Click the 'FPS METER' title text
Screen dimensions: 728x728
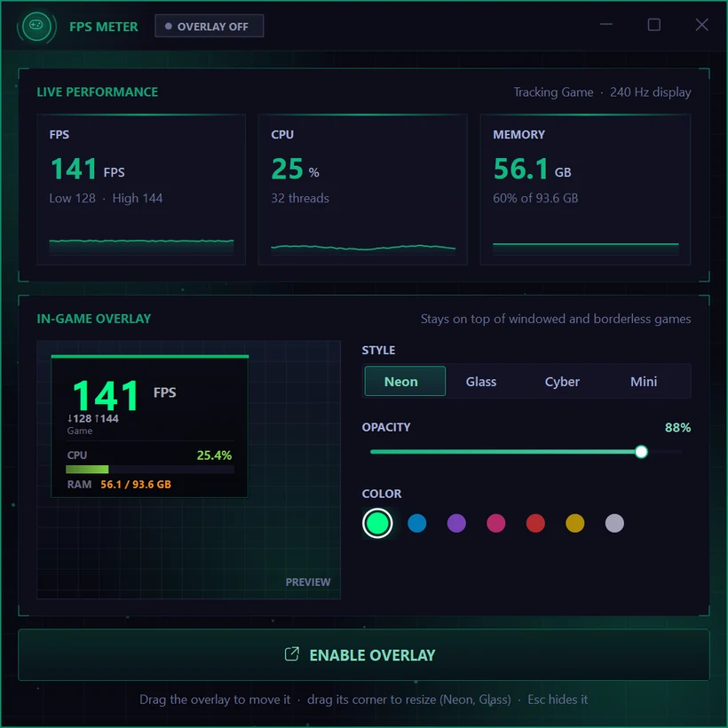[104, 27]
